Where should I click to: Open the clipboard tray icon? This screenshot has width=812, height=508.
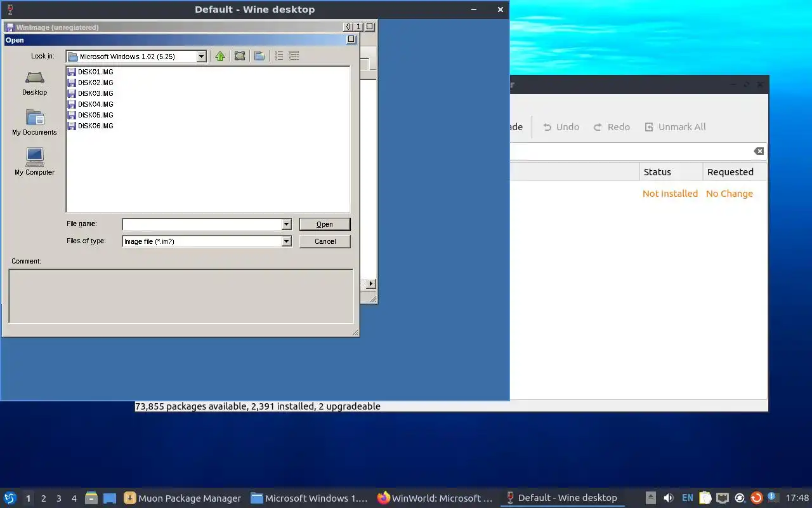[x=705, y=498]
